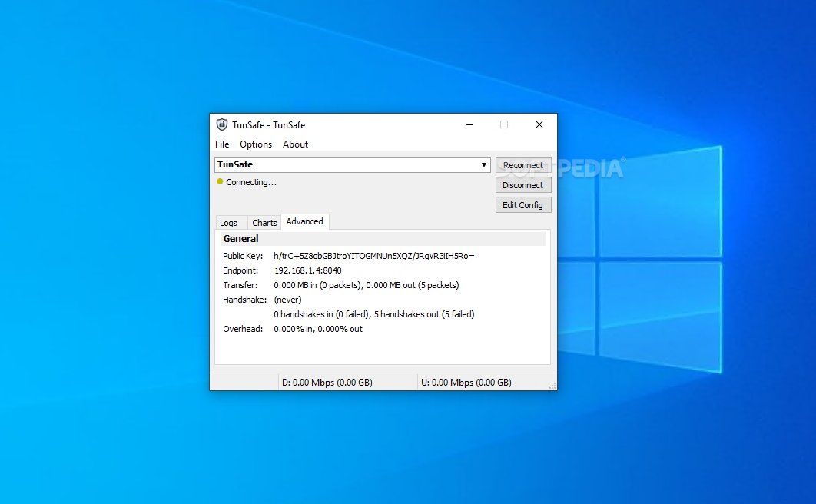The image size is (816, 504).
Task: Click the TunSafe - TunSafe window title
Action: click(268, 124)
